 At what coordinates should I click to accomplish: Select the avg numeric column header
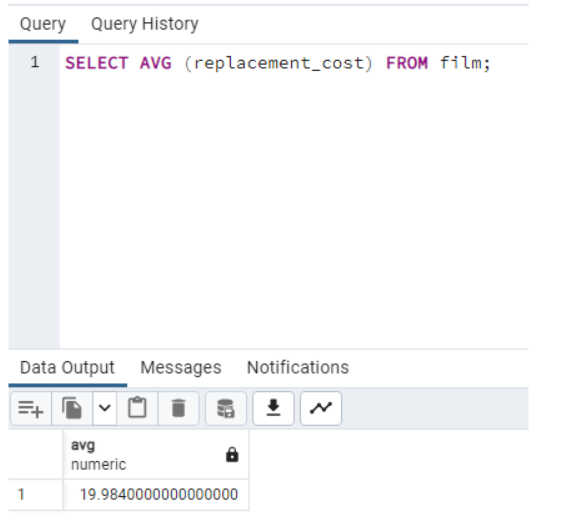[156, 455]
